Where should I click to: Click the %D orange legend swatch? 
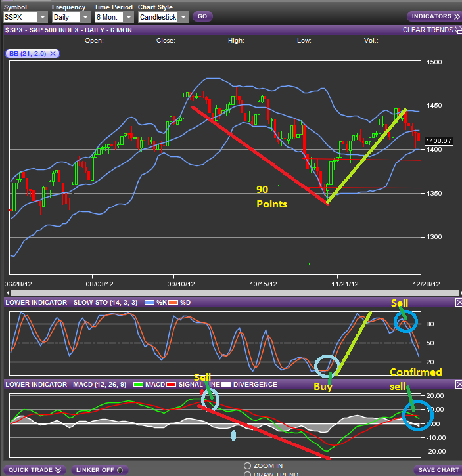(173, 302)
